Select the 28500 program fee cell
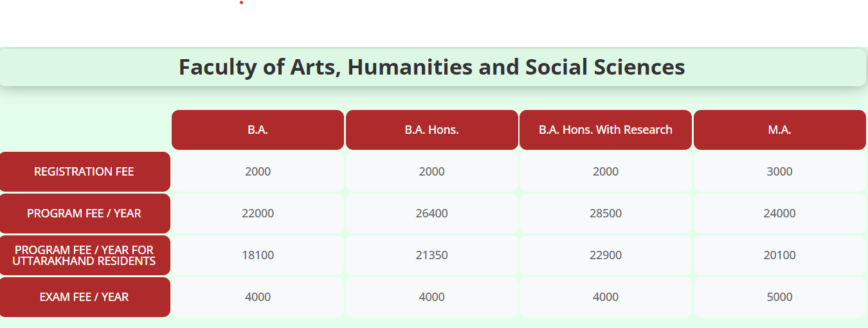Image resolution: width=868 pixels, height=328 pixels. pos(606,214)
